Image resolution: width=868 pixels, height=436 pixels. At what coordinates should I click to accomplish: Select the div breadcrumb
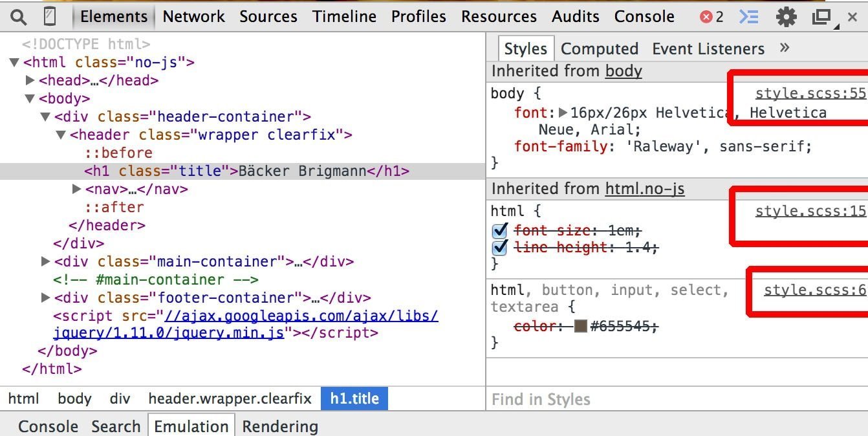tap(120, 399)
